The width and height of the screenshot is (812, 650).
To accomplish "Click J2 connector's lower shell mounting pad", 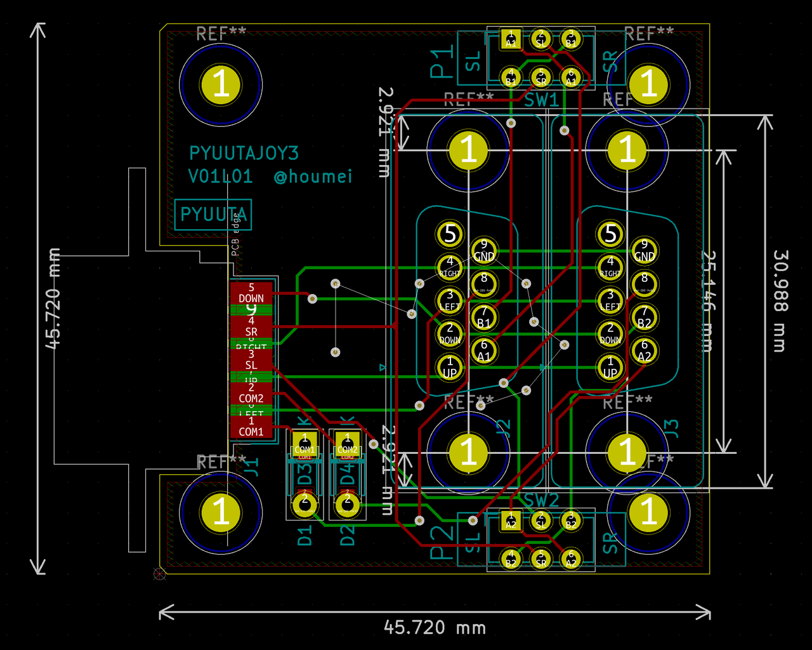I will click(468, 452).
